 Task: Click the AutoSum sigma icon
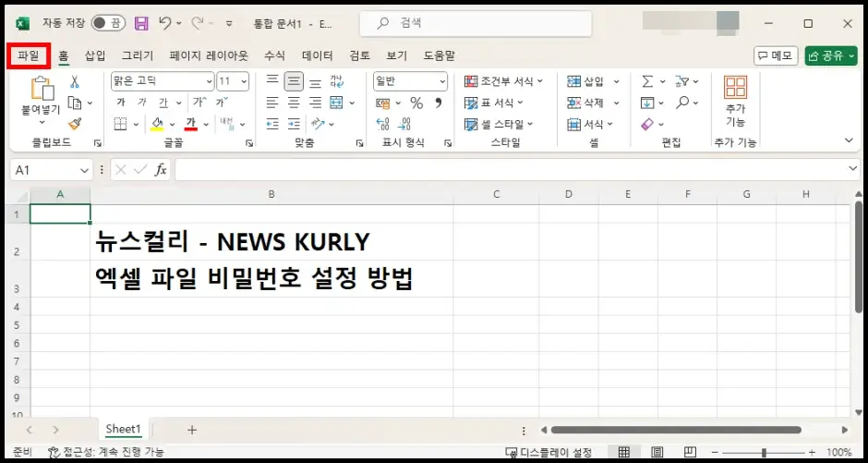tap(647, 81)
